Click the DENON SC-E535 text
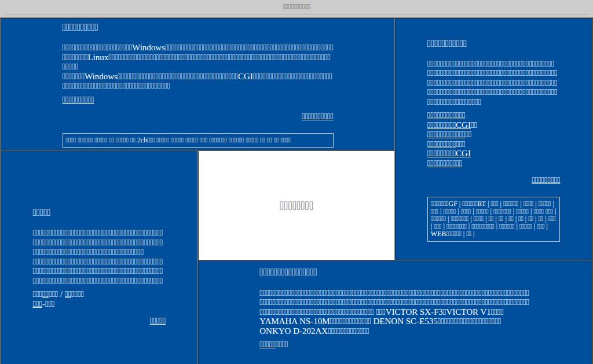 (x=405, y=321)
